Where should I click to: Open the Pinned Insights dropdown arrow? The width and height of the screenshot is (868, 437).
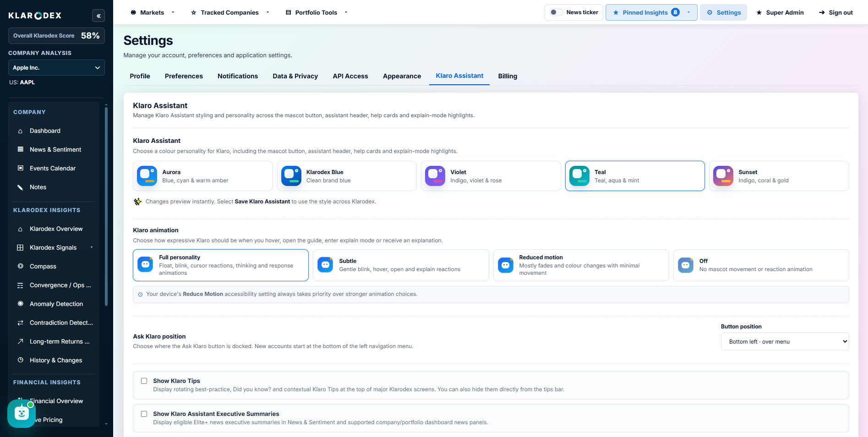[x=688, y=12]
